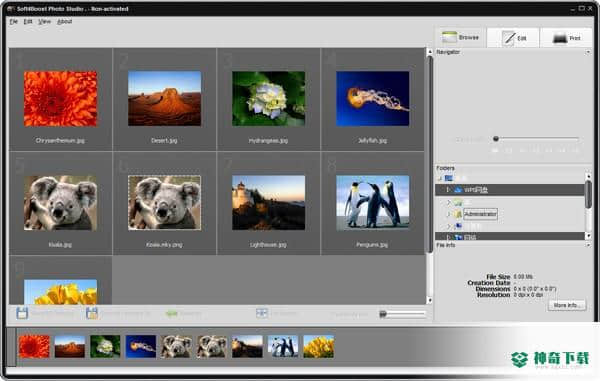Select Desert.jpg thumbnail in the grid

point(165,99)
